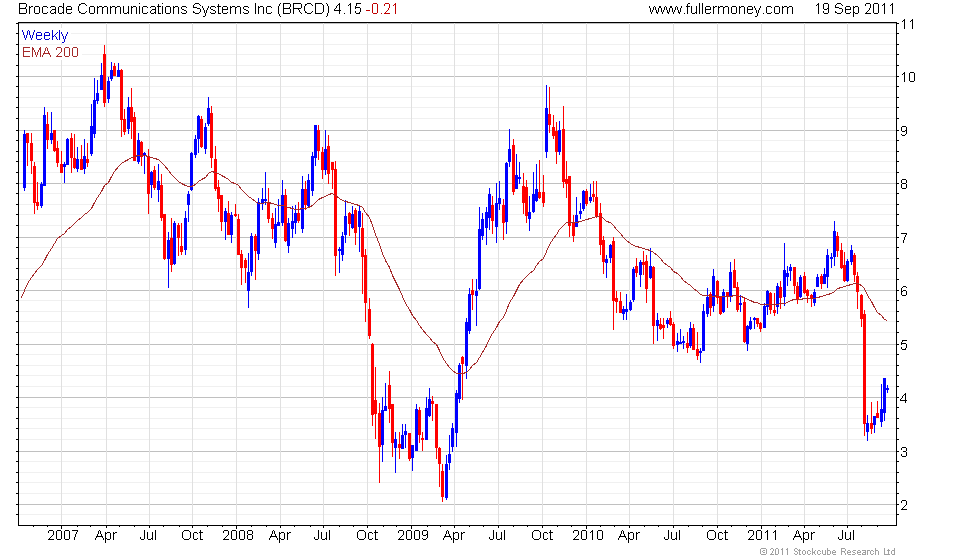Screen dimensions: 980x560
Task: Click the Stockcube Research Ltd copyright text
Action: (x=828, y=552)
